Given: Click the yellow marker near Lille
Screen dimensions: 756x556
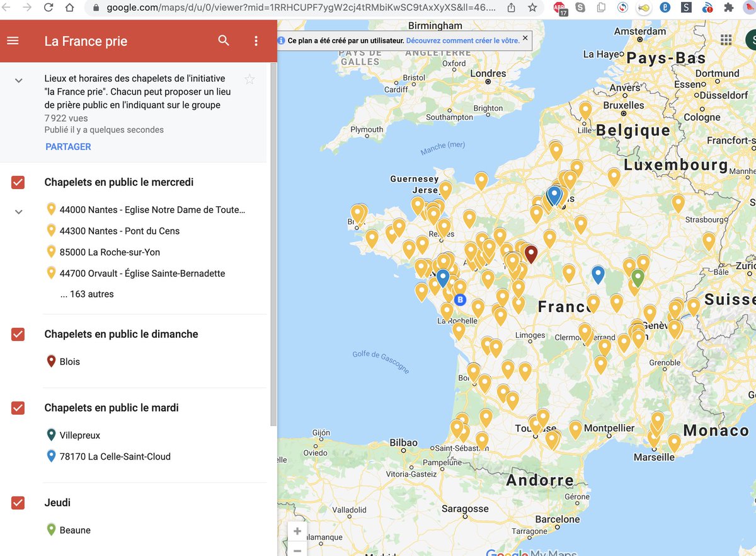Looking at the screenshot, I should pyautogui.click(x=585, y=110).
